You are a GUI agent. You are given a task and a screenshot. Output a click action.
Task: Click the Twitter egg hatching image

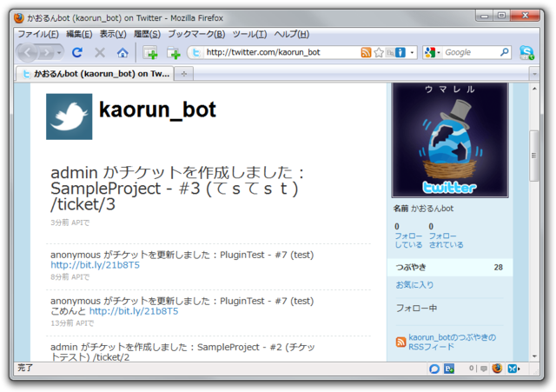[x=450, y=140]
